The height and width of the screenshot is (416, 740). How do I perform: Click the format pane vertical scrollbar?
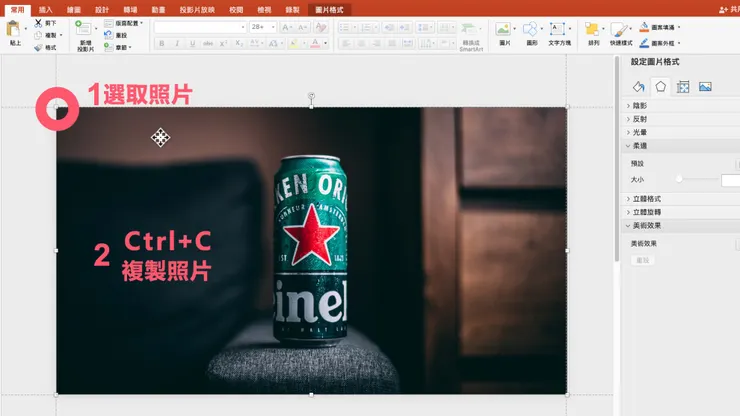(616, 158)
